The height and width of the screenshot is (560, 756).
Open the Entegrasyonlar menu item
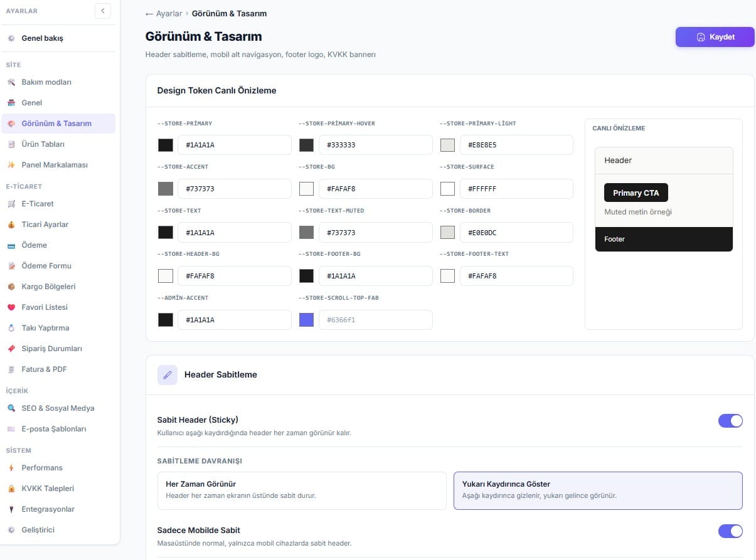58,509
